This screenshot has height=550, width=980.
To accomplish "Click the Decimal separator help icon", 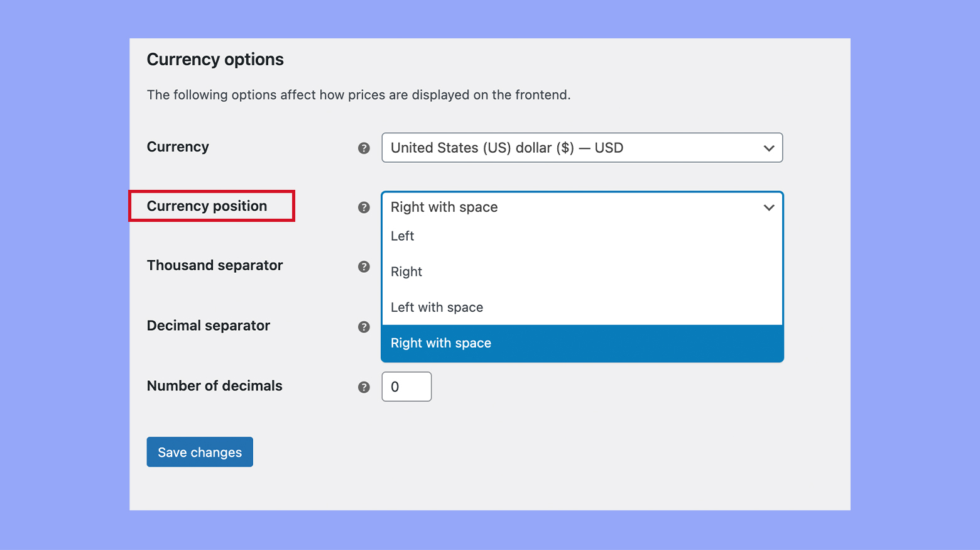I will pyautogui.click(x=364, y=327).
